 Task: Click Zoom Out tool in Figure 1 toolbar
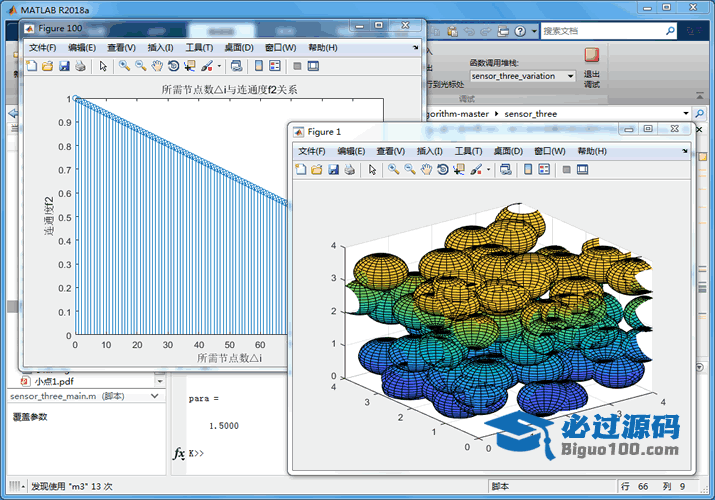[x=411, y=170]
